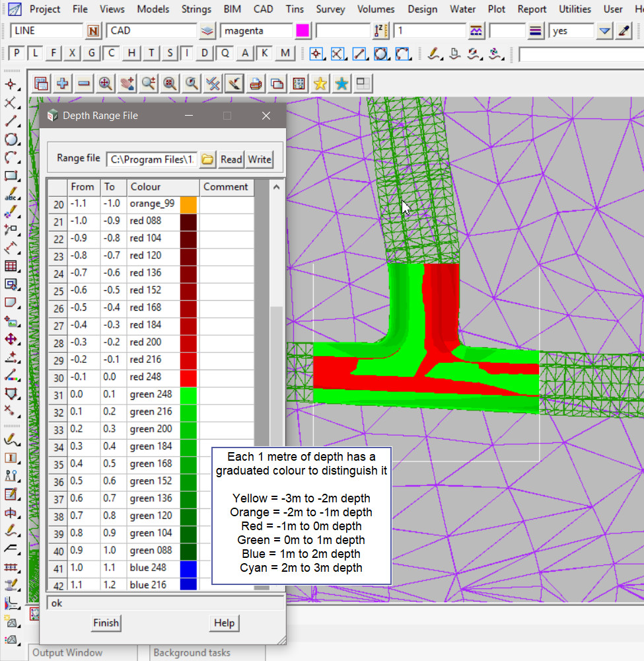Screen dimensions: 644x661
Task: Open the model layers picker beside CAD field
Action: point(208,31)
